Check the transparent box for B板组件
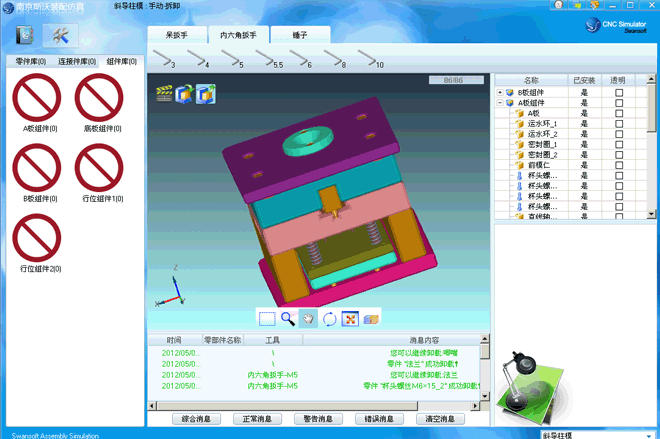This screenshot has height=439, width=660. 618,93
